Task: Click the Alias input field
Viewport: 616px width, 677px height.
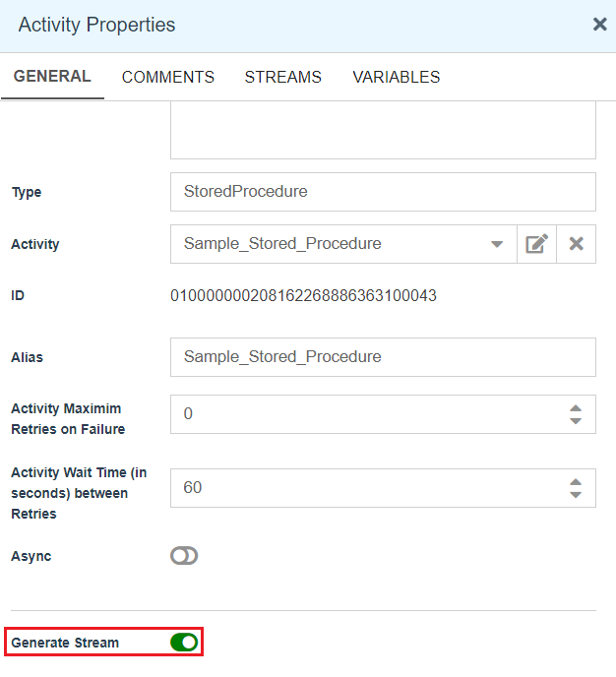Action: pos(382,357)
